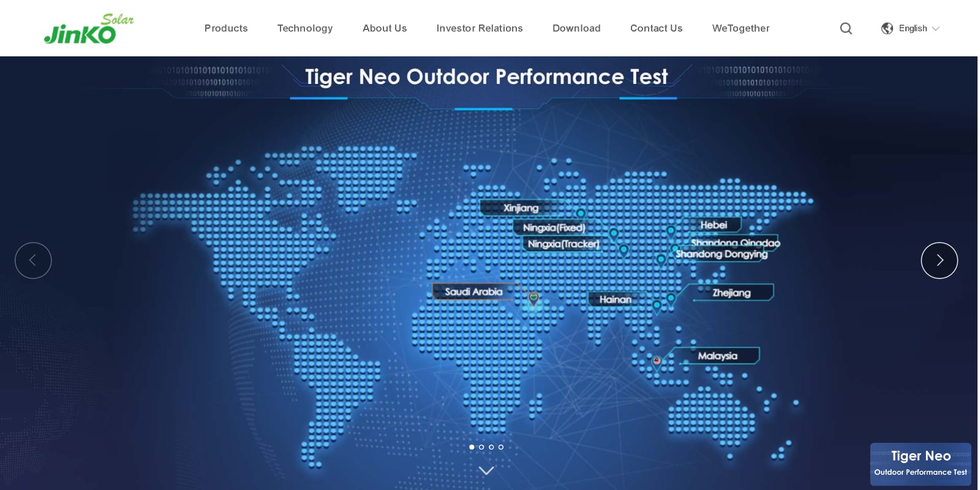This screenshot has width=980, height=490.
Task: Select the first carousel dot
Action: click(x=472, y=447)
